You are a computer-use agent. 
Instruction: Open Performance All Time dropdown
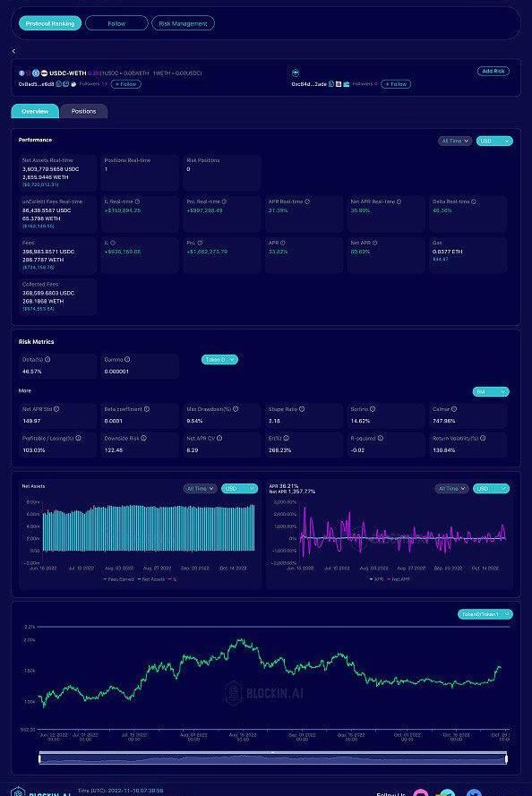(x=455, y=141)
